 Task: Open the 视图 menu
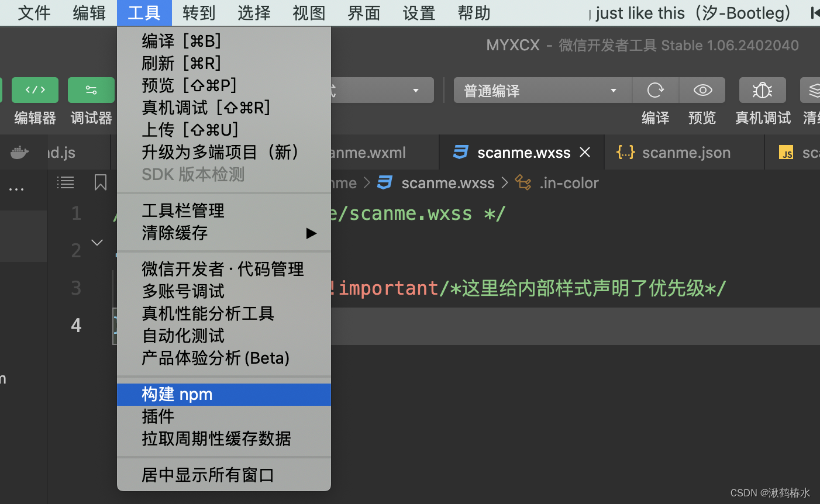click(x=309, y=13)
